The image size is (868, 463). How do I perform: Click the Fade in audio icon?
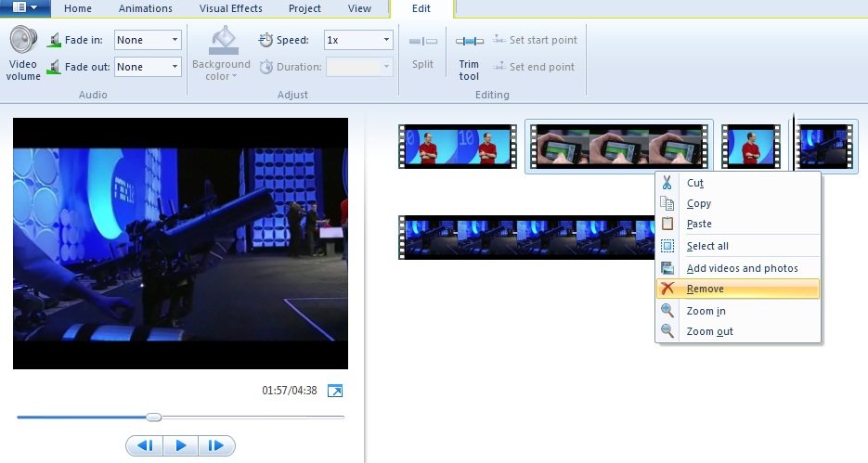pos(54,40)
